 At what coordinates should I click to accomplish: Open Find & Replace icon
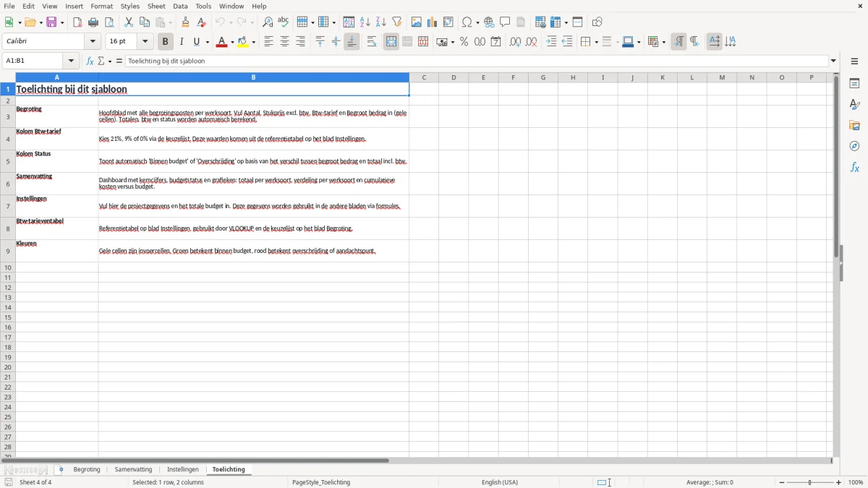(x=268, y=22)
